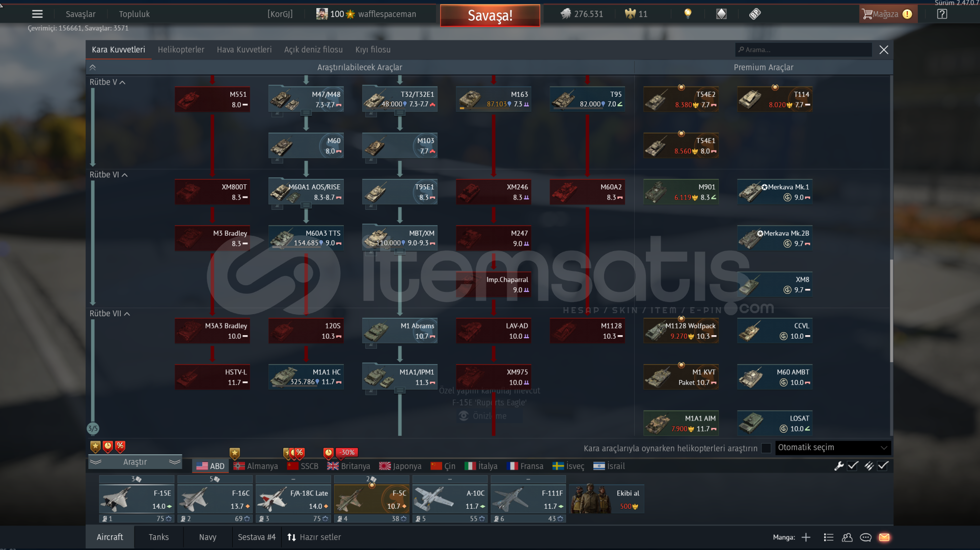Click the wrench auto-repair icon

pyautogui.click(x=839, y=465)
